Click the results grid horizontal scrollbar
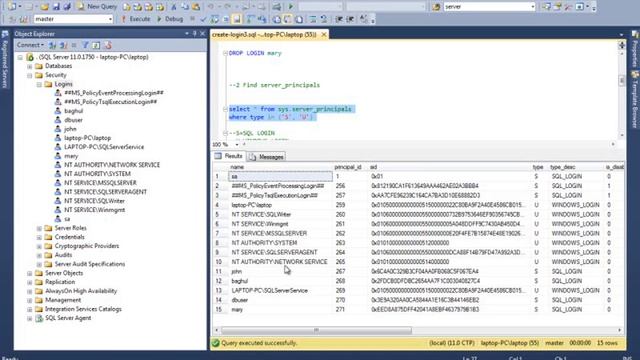 (x=316, y=330)
